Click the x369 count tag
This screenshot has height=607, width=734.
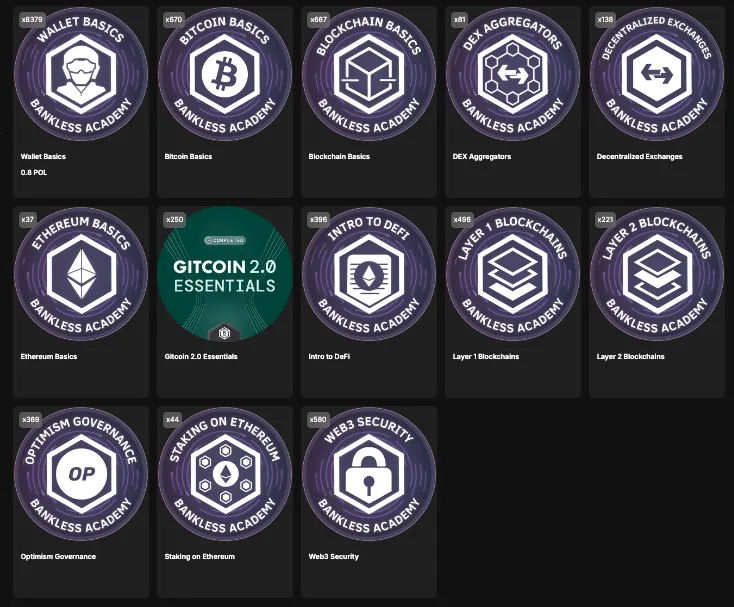(31, 419)
